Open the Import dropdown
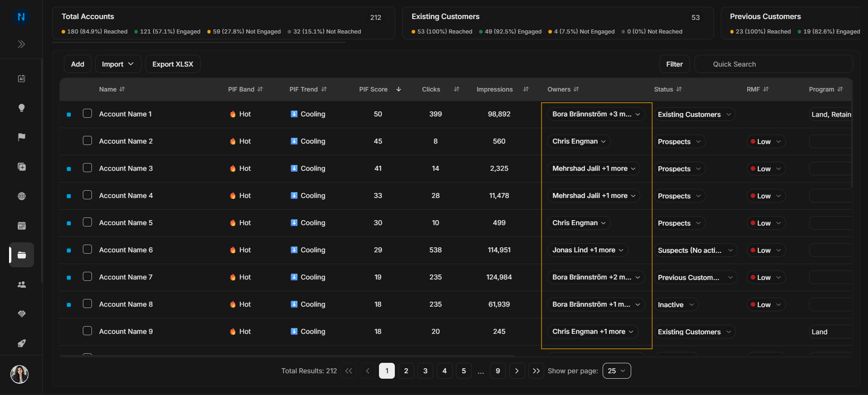868x395 pixels. 118,64
